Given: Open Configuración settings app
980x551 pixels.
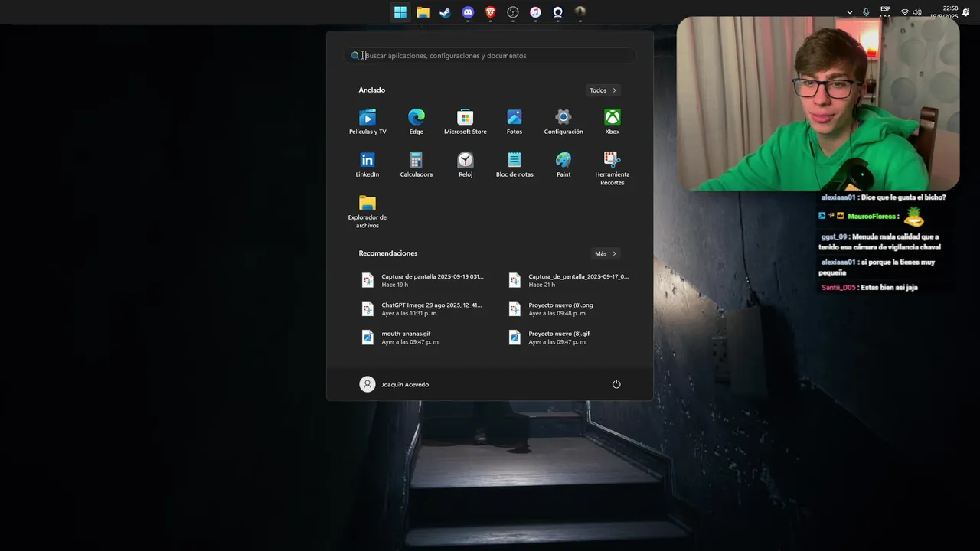Looking at the screenshot, I should [563, 122].
